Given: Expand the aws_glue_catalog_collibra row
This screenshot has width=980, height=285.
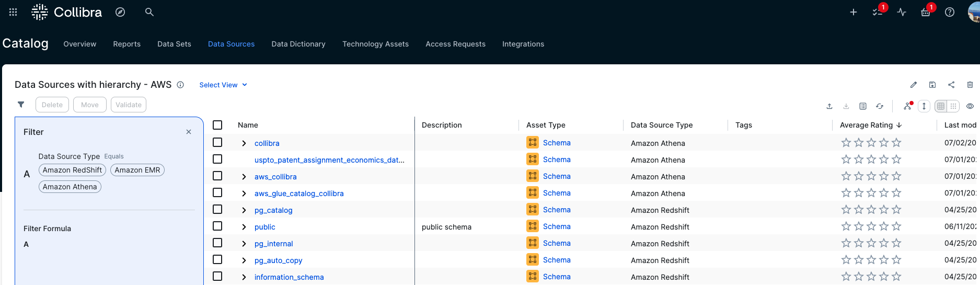Looking at the screenshot, I should click(x=244, y=193).
